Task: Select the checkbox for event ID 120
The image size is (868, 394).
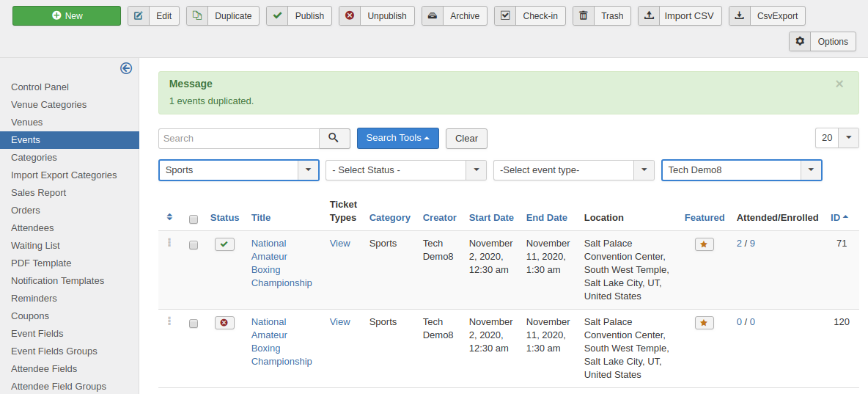Action: [194, 324]
